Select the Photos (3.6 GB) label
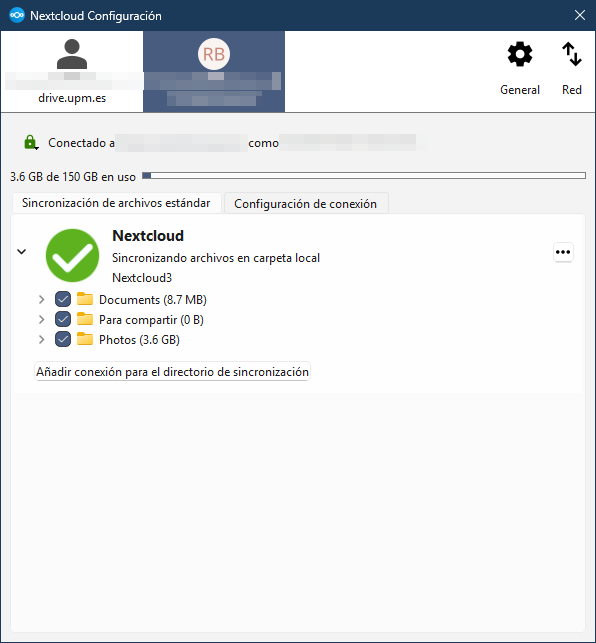The image size is (596, 643). coord(139,340)
